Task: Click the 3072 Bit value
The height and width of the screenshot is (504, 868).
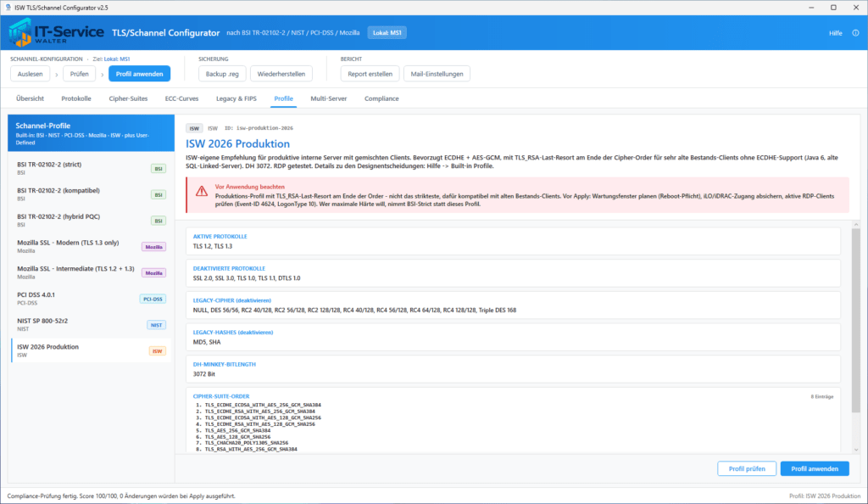Action: [x=203, y=374]
